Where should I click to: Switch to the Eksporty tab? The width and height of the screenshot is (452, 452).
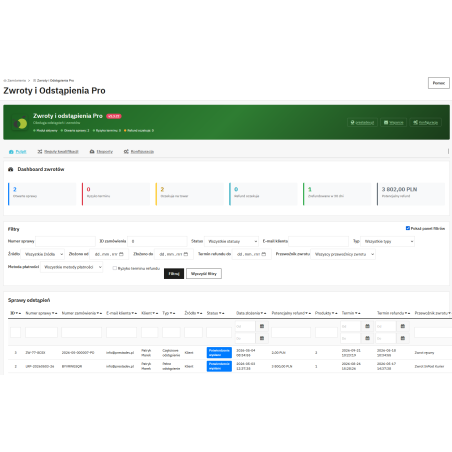point(101,152)
